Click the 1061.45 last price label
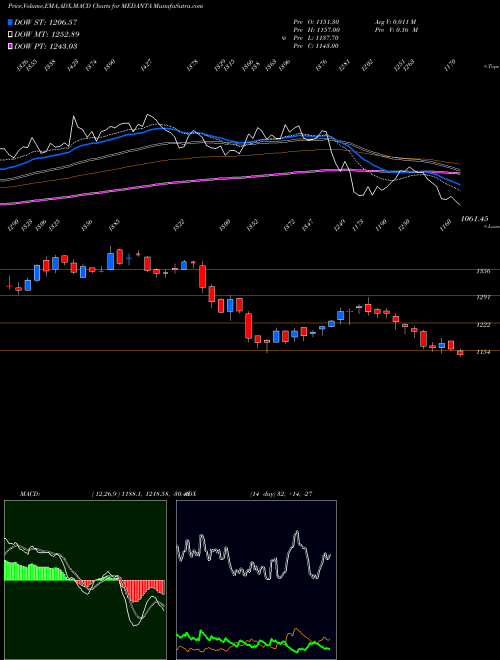 tap(474, 218)
